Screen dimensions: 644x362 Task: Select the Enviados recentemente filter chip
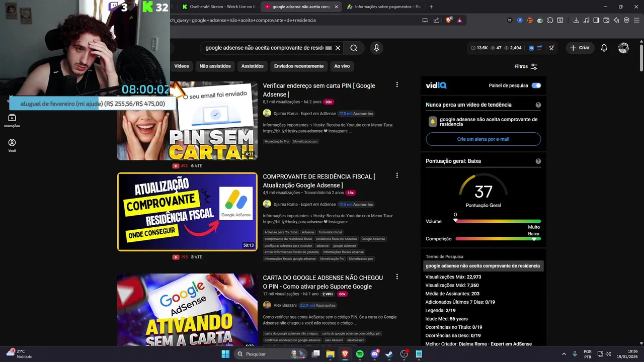point(299,66)
